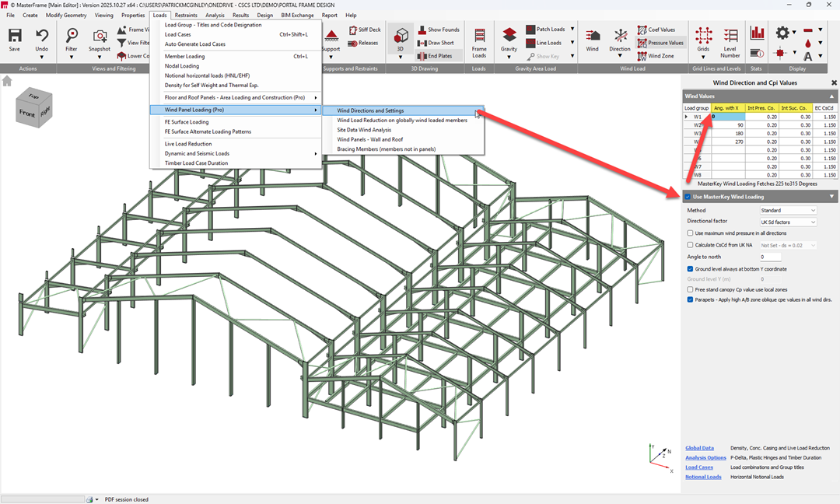Image resolution: width=840 pixels, height=504 pixels.
Task: Follow the Load Cases link in the panel
Action: [699, 467]
